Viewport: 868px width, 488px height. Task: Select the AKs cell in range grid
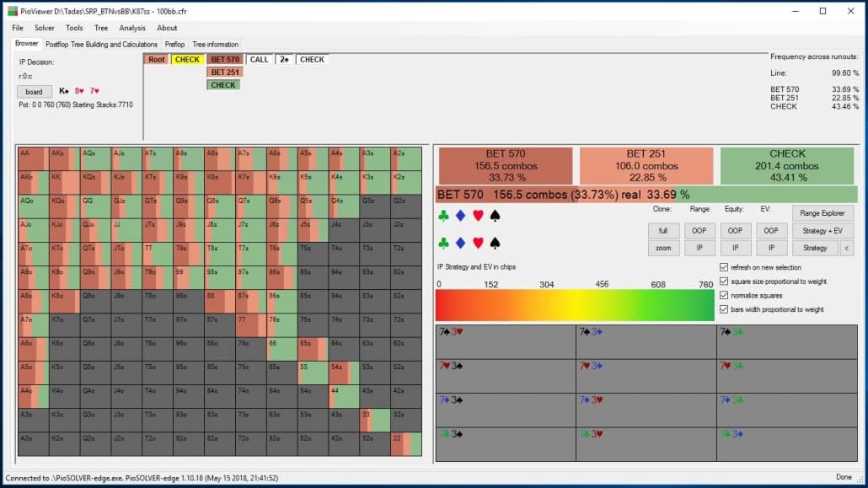click(x=64, y=159)
